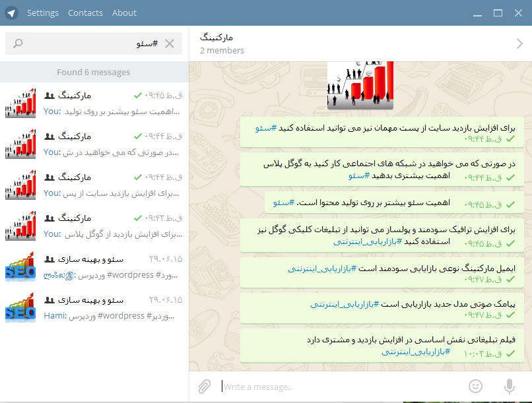Expand chat info with the right chevron
Screen dimensions: 532x403
(x=519, y=44)
